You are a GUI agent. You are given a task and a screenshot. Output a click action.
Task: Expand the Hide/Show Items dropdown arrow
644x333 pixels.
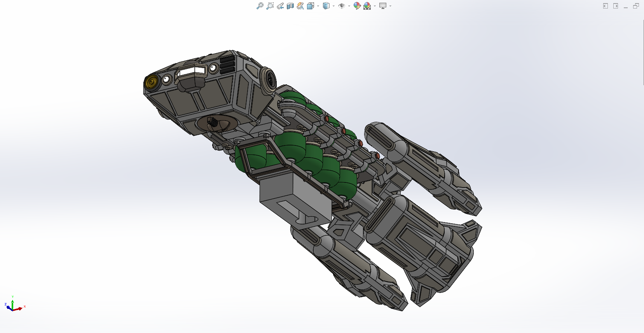coord(349,6)
